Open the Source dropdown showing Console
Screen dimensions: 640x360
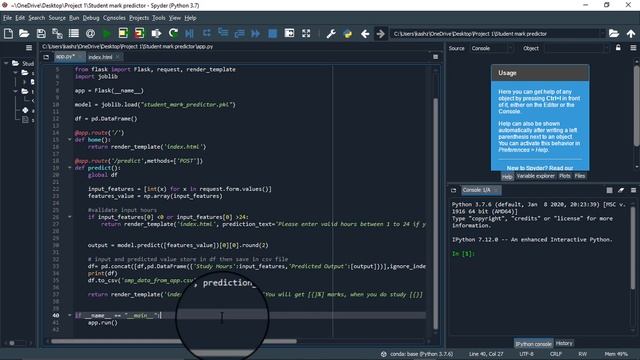pos(492,48)
